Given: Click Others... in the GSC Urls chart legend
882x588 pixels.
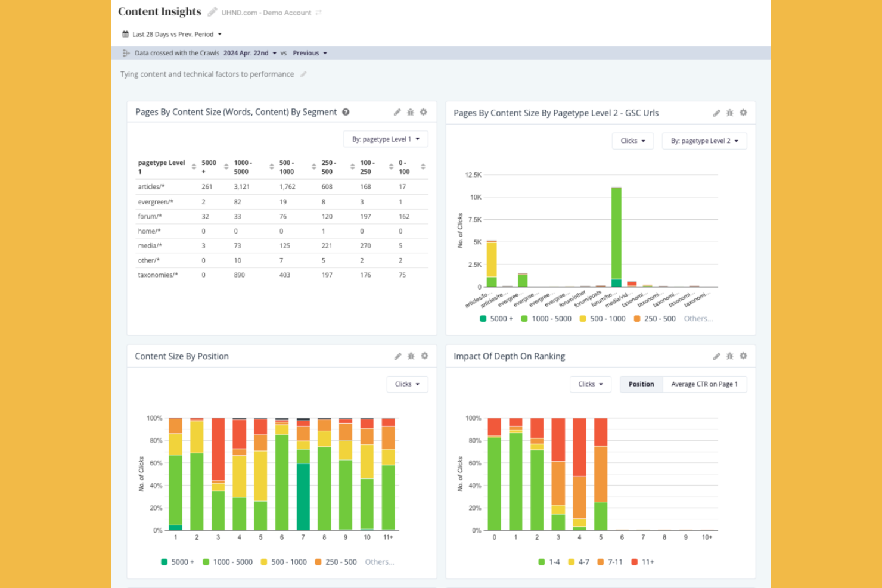Looking at the screenshot, I should (697, 318).
